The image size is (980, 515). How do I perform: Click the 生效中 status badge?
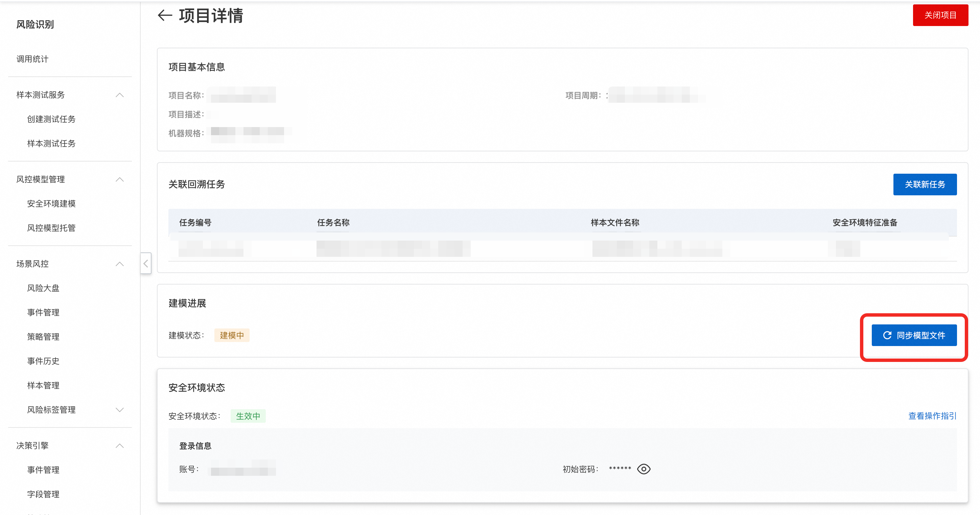tap(248, 416)
